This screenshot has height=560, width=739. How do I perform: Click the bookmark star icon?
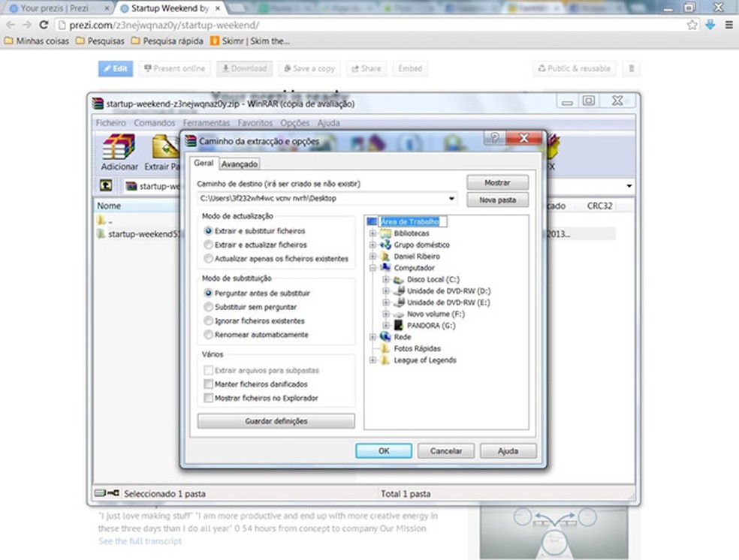[692, 25]
